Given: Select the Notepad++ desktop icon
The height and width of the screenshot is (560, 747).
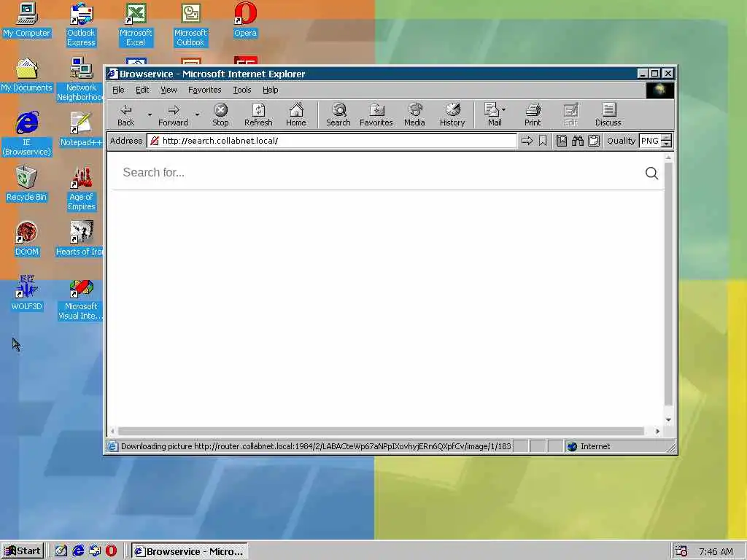Looking at the screenshot, I should 81,130.
